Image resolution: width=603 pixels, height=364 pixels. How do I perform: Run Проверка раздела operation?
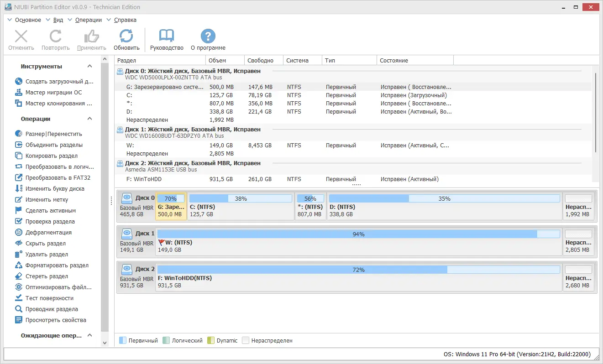45,222
